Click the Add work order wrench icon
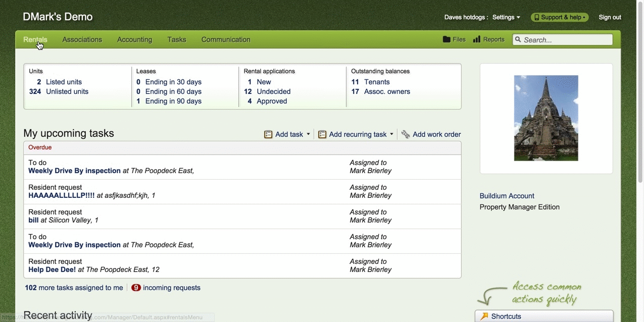The width and height of the screenshot is (644, 322). 406,134
